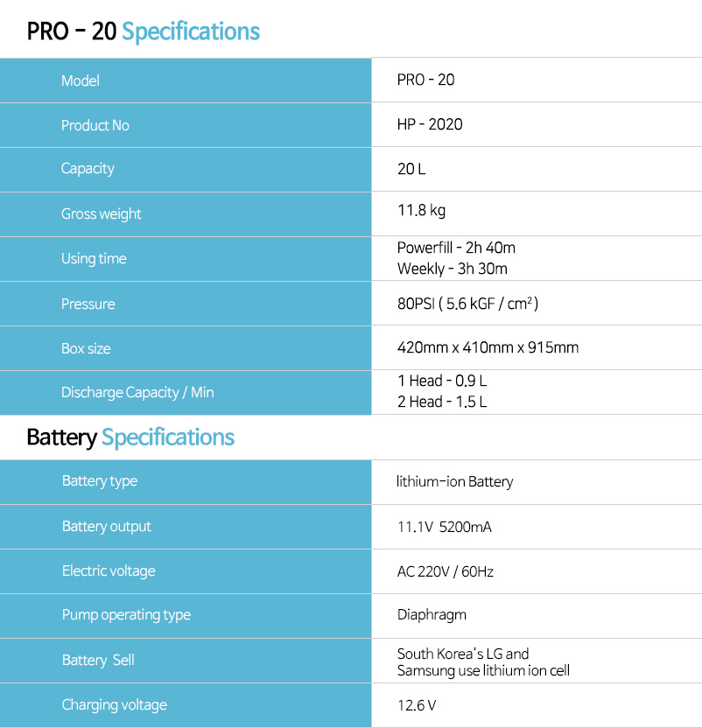Click the Battery Specifications heading
This screenshot has width=702, height=728.
(130, 437)
